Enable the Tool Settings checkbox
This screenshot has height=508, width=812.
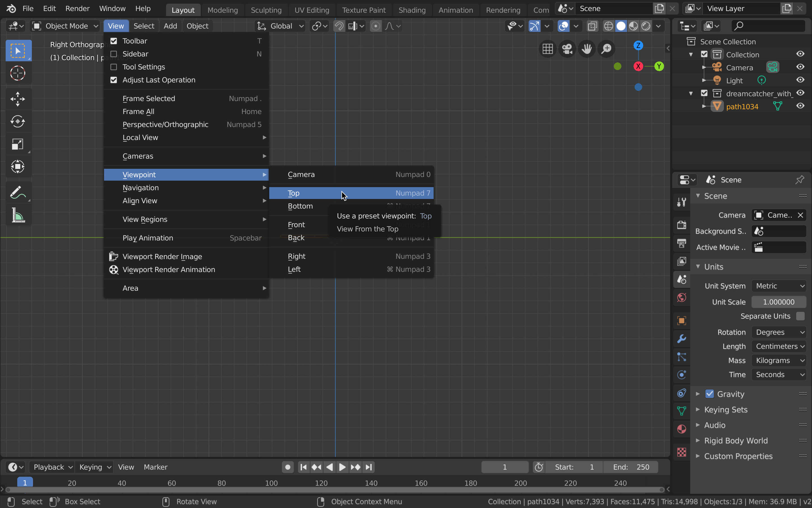pyautogui.click(x=114, y=67)
